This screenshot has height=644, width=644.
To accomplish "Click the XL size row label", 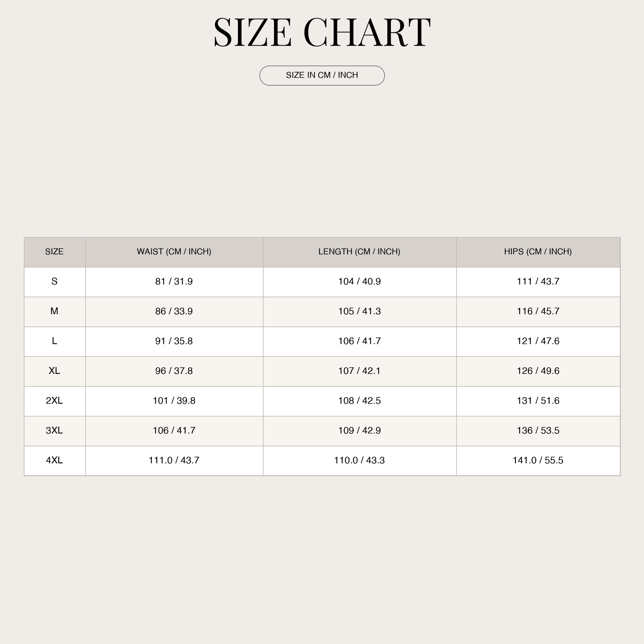I will pos(54,371).
